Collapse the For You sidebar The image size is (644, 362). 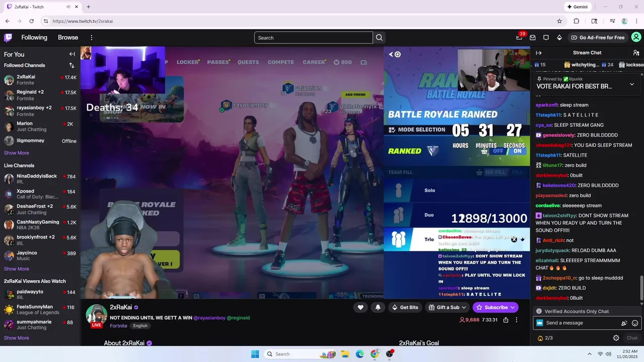[x=72, y=54]
